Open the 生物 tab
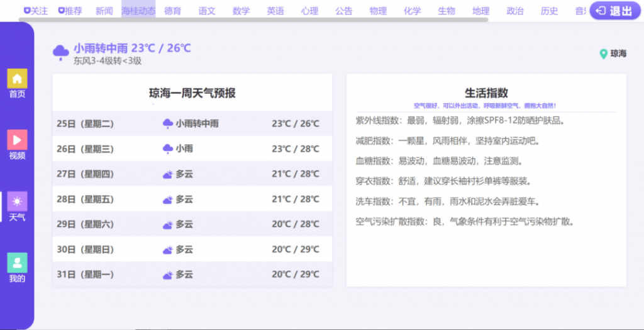The image size is (644, 330). pyautogui.click(x=447, y=11)
